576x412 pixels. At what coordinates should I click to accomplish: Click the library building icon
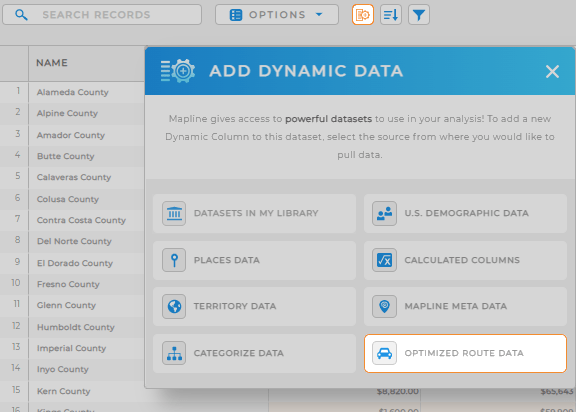point(174,213)
